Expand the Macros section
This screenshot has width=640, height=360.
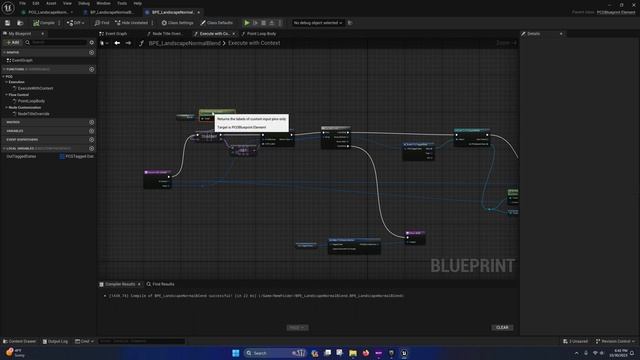[13, 122]
